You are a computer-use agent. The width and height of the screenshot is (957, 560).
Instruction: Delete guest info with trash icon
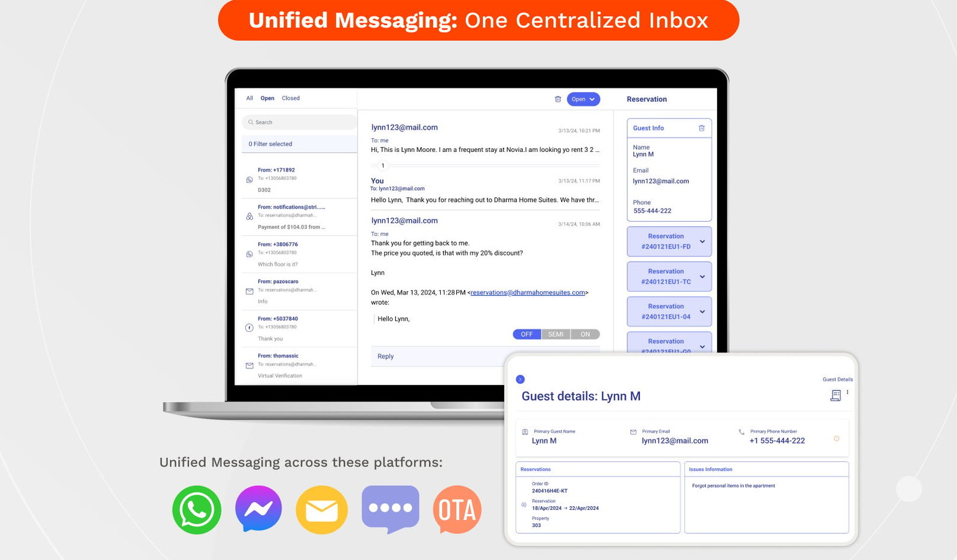(x=702, y=128)
